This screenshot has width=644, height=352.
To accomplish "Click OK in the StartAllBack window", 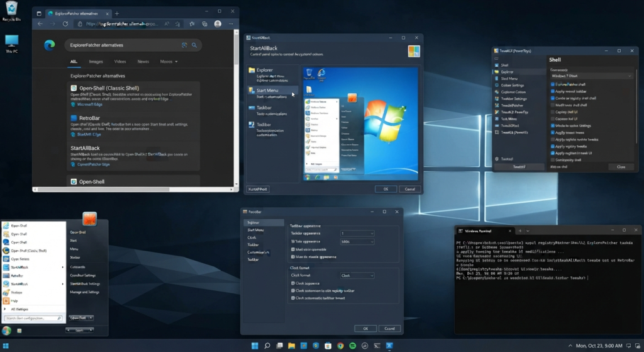I will 386,189.
